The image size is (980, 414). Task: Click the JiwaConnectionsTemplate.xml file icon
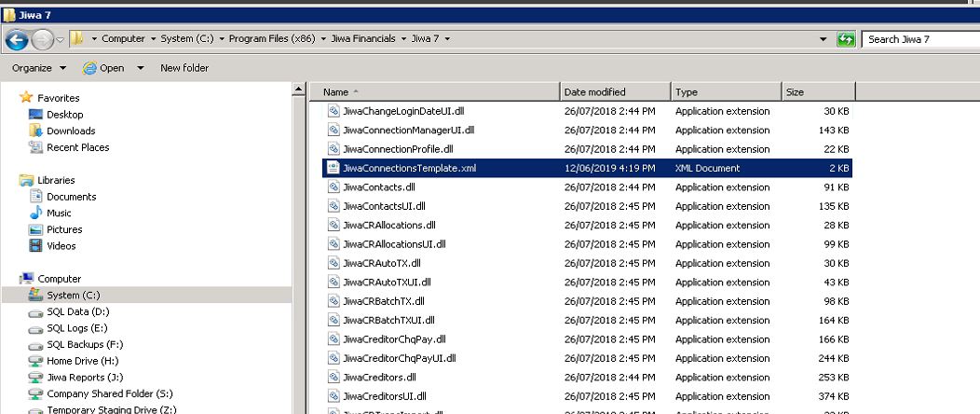333,168
